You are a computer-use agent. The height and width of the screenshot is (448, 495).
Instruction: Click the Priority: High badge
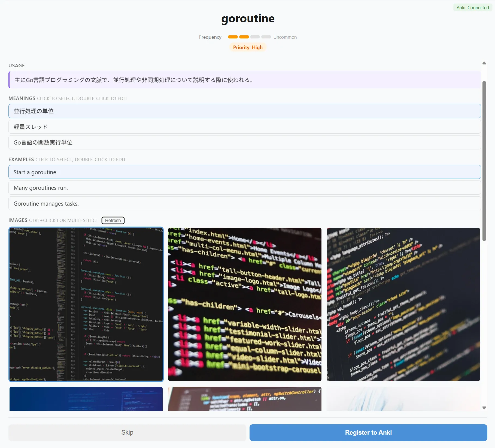[x=248, y=47]
